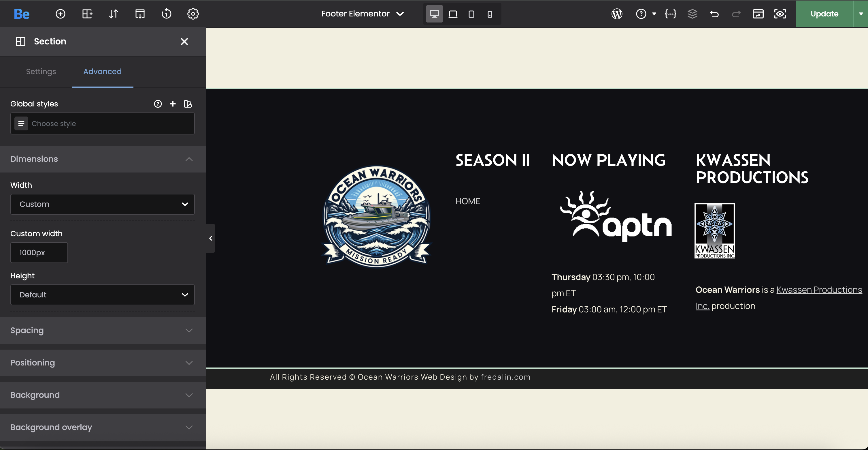Click the HOME footer link
This screenshot has height=450, width=868.
[x=467, y=201]
